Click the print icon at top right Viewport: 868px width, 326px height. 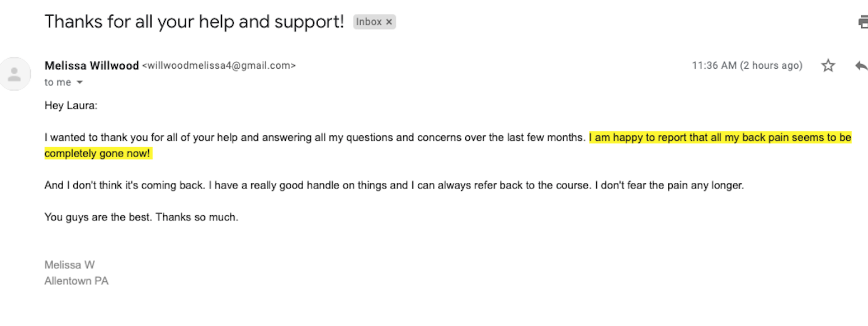(863, 22)
